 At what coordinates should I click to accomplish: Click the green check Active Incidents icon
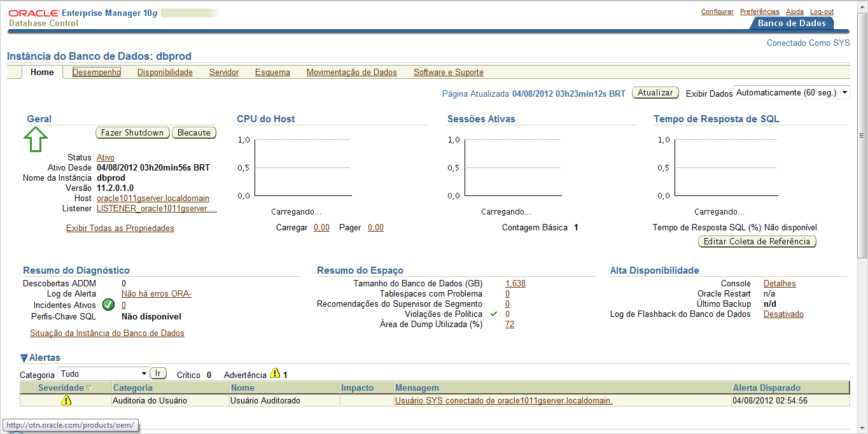108,305
